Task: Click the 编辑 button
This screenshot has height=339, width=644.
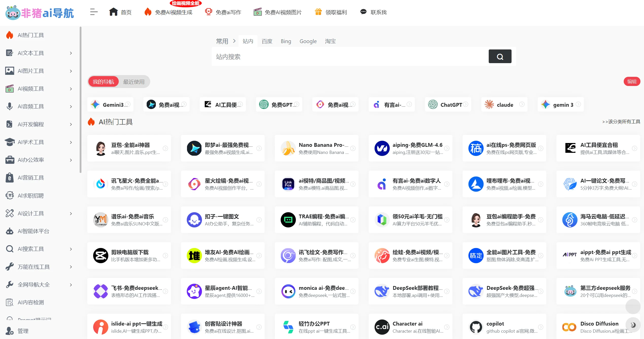Action: point(632,81)
